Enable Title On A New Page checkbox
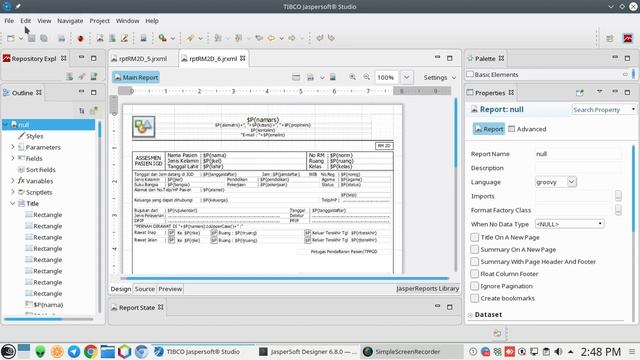Image resolution: width=640 pixels, height=360 pixels. pos(475,237)
